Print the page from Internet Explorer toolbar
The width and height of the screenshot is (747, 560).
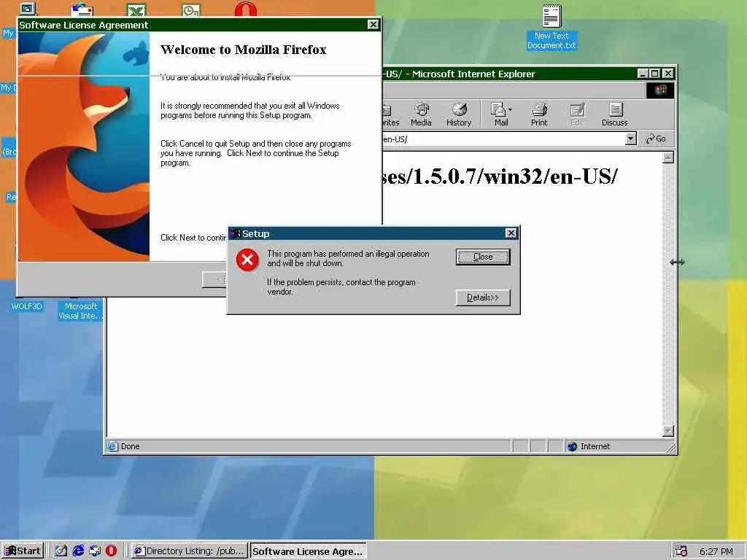pos(539,114)
